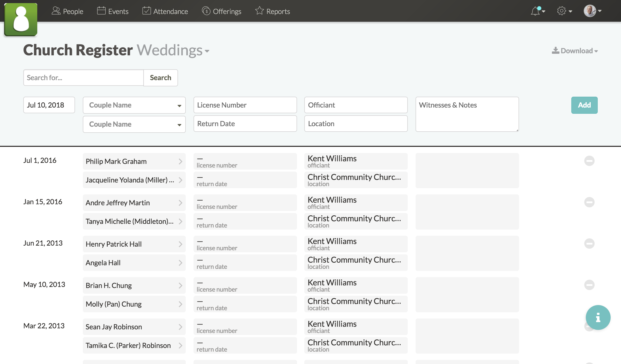
Task: Click the Search button
Action: 160,78
